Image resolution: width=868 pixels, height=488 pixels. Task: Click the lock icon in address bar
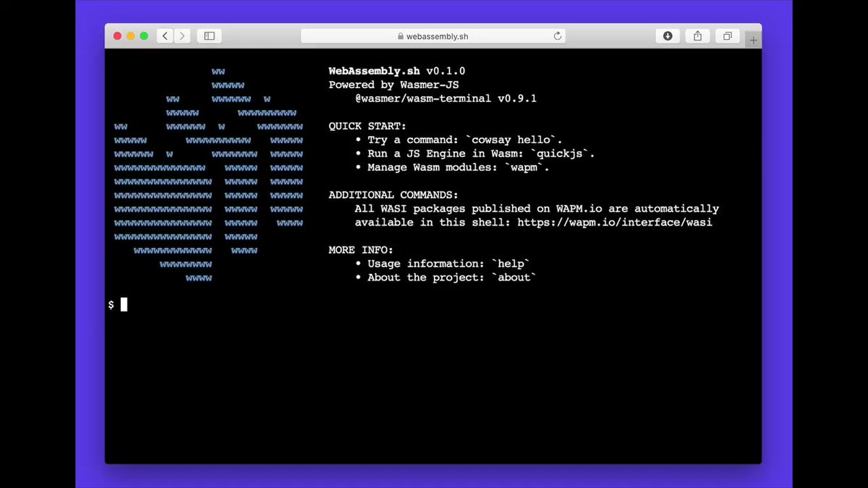point(400,36)
